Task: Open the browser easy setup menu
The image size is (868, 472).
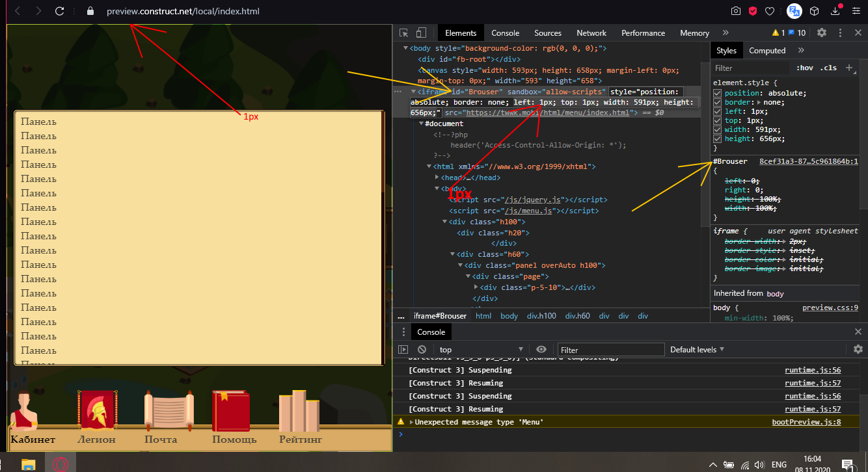Action: click(x=856, y=11)
